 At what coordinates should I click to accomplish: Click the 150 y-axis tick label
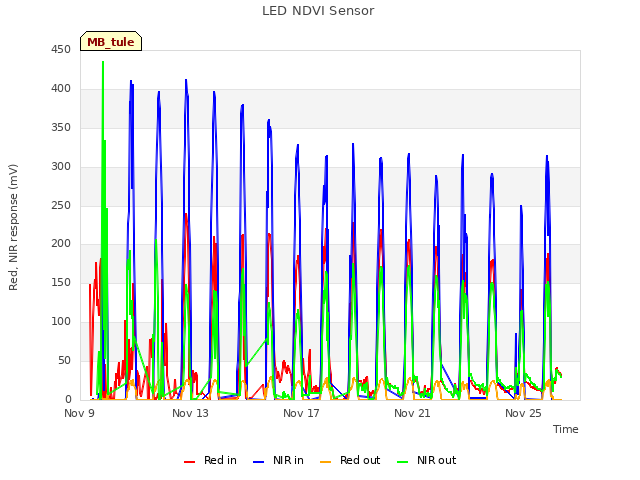pos(61,282)
